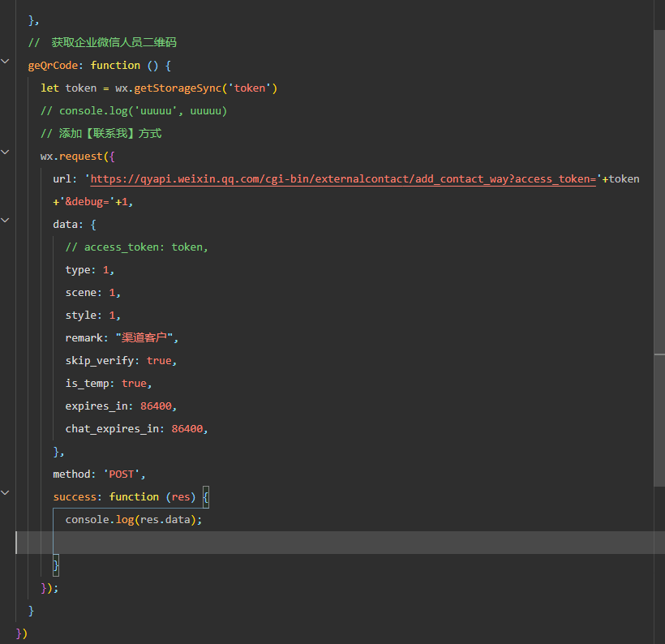
Task: Collapse the geQrCode function fold arrow
Action: pyautogui.click(x=5, y=62)
